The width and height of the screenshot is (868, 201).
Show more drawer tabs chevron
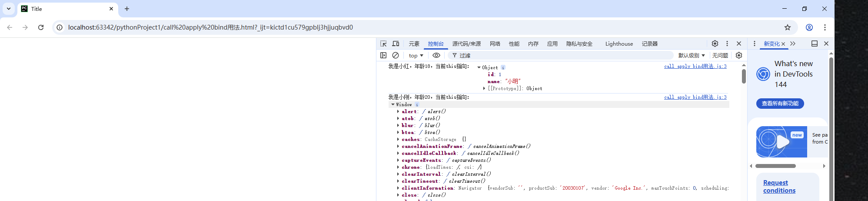(x=793, y=44)
